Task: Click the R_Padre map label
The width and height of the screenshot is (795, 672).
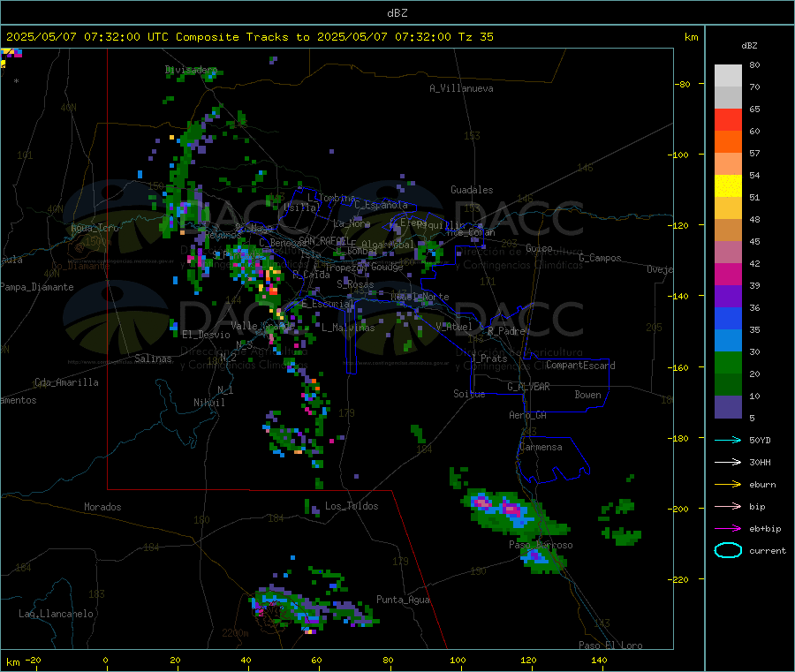Action: (x=506, y=331)
